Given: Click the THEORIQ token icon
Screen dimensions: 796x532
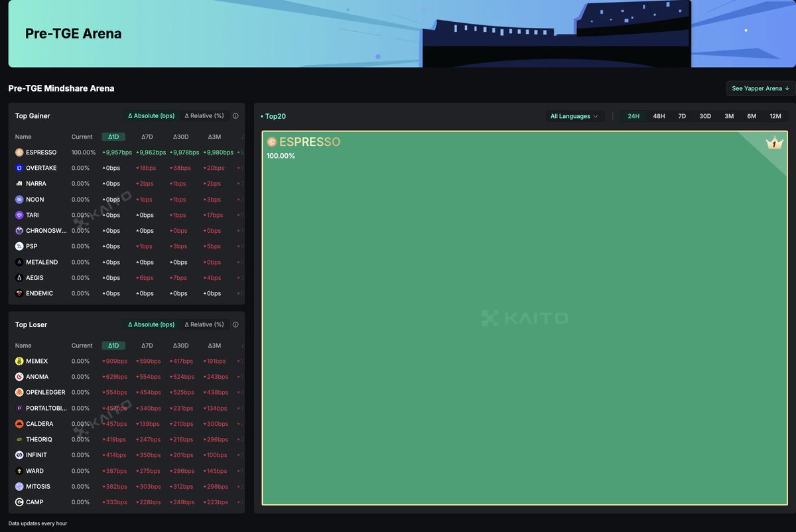Looking at the screenshot, I should click(x=19, y=440).
